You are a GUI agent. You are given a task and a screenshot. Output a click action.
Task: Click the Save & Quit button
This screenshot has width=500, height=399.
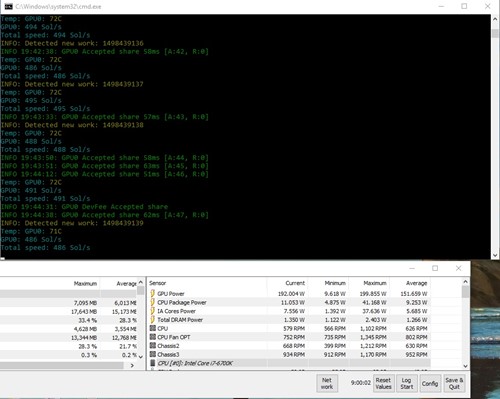tap(454, 383)
